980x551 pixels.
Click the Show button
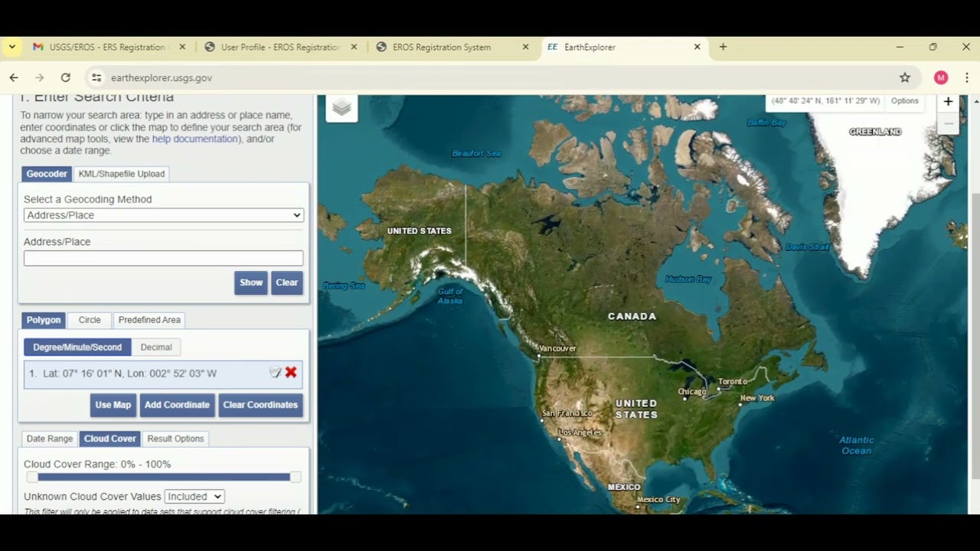pos(251,282)
